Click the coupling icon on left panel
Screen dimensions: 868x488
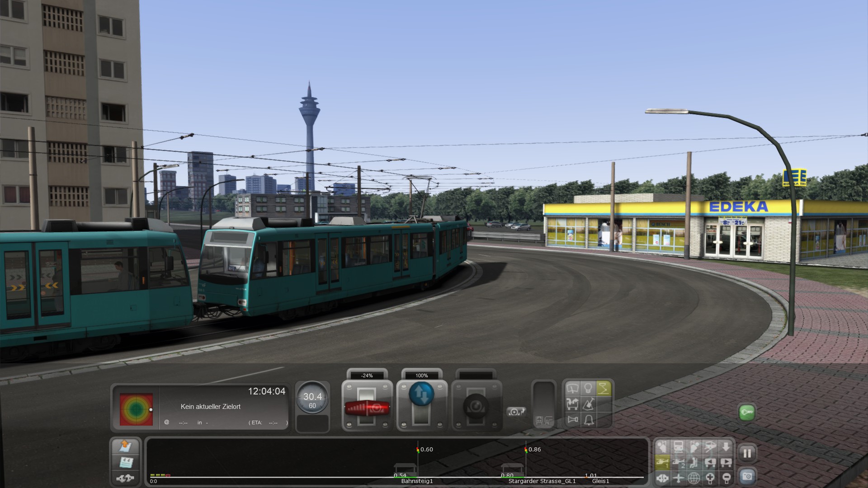tap(125, 478)
